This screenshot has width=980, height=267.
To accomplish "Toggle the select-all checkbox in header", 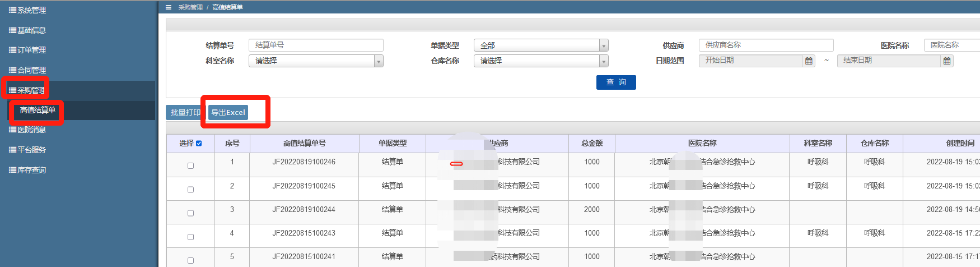I will pos(199,144).
